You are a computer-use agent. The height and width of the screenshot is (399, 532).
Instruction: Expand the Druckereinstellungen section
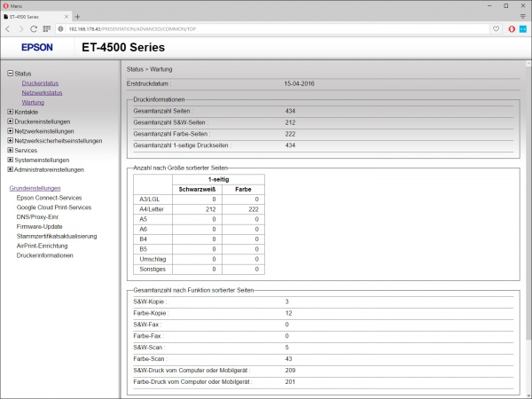(10, 121)
